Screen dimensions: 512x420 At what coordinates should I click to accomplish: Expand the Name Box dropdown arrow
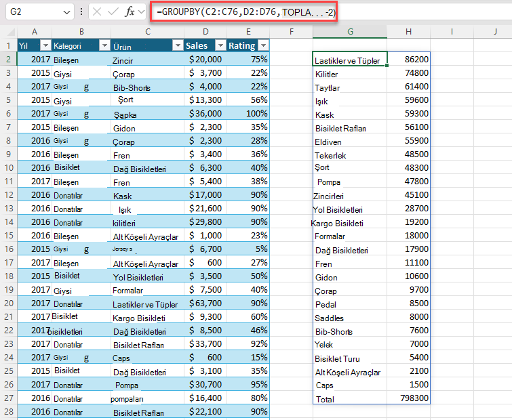coord(66,12)
